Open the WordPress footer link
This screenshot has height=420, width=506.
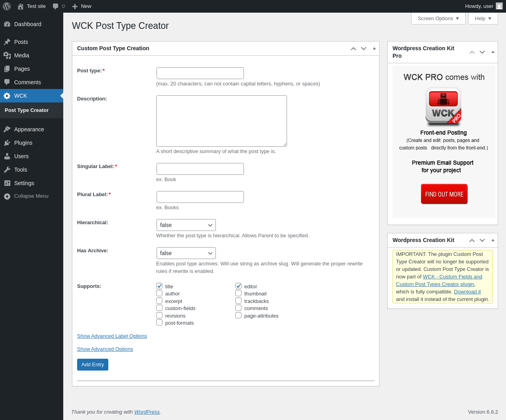[x=147, y=412]
